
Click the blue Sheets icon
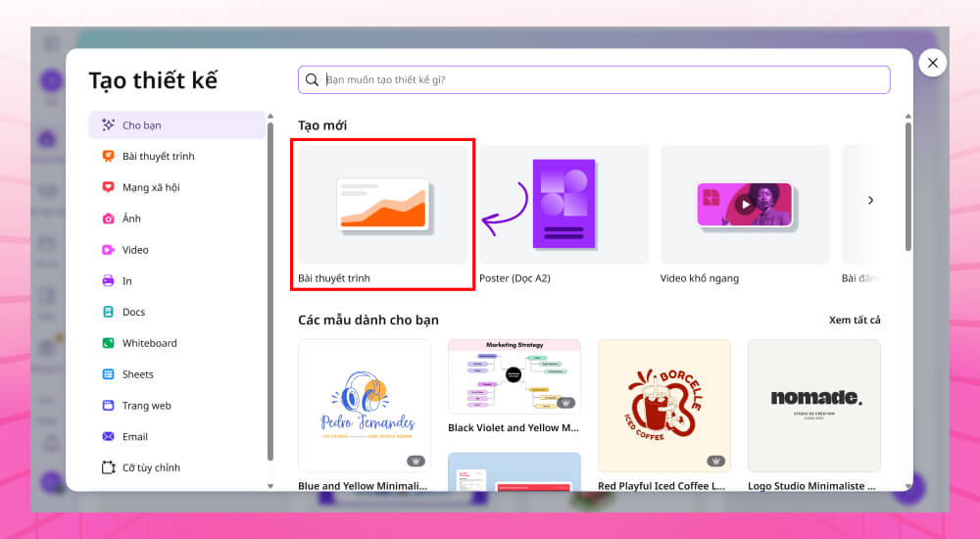click(108, 374)
